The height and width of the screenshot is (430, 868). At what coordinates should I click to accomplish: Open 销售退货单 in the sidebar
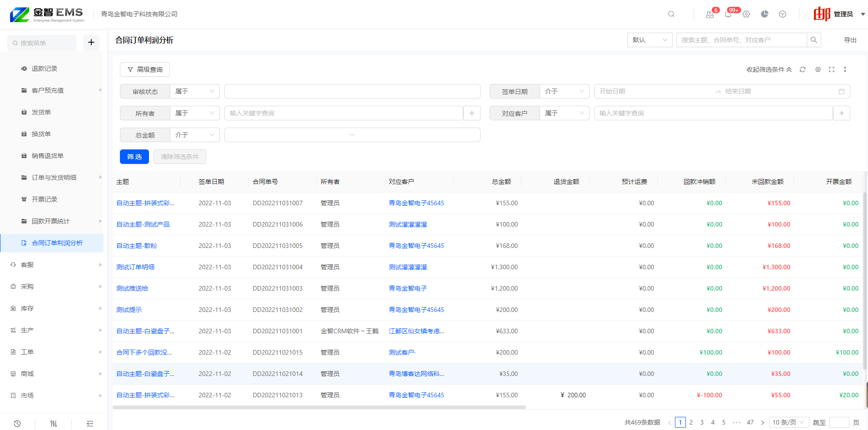[48, 156]
